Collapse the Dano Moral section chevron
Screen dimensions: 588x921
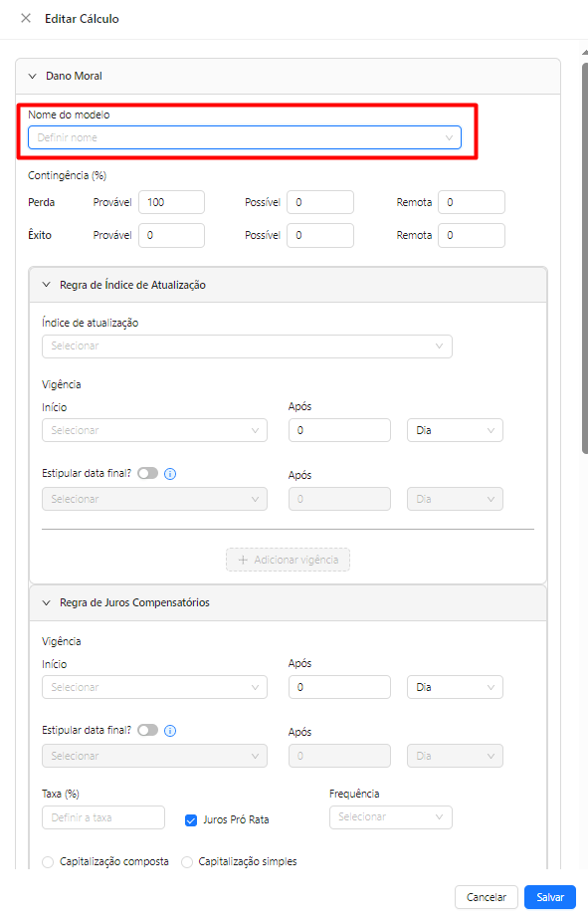point(33,76)
